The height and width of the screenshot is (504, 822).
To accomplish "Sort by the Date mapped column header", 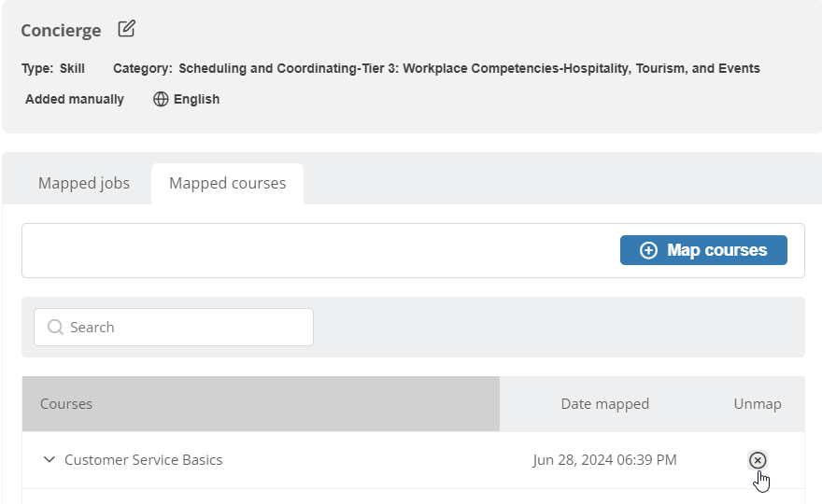I will tap(604, 404).
